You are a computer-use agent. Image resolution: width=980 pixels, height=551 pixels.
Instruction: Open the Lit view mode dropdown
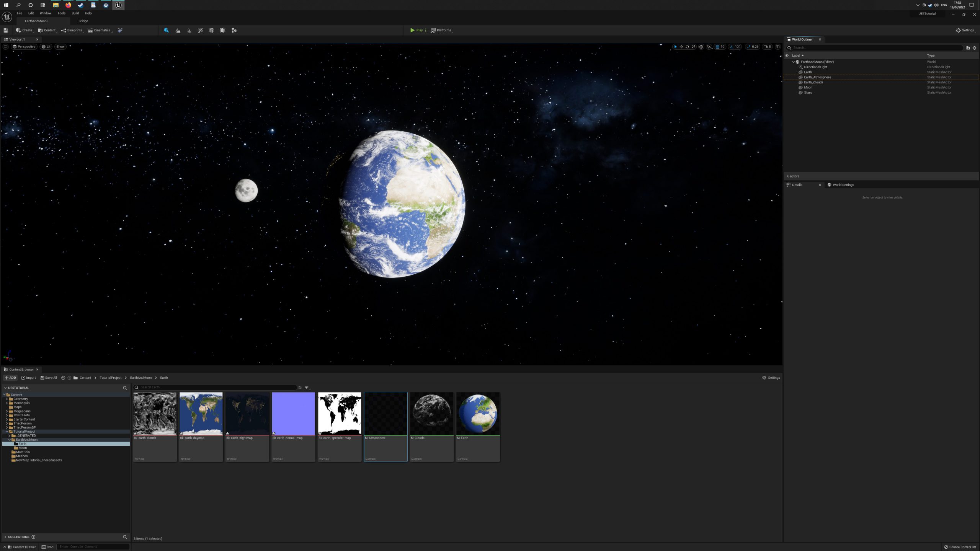click(46, 47)
